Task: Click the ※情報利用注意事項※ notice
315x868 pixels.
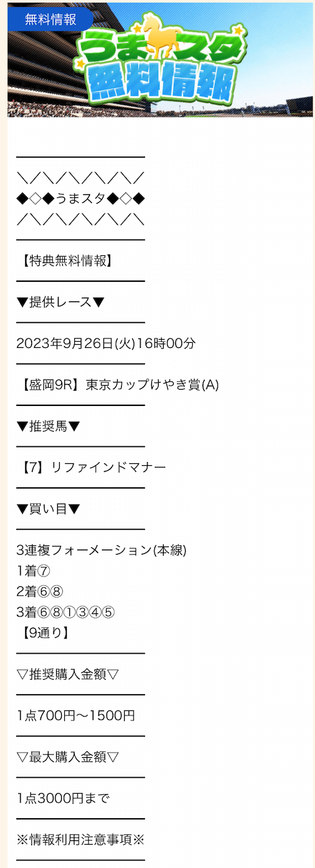Action: 81,840
